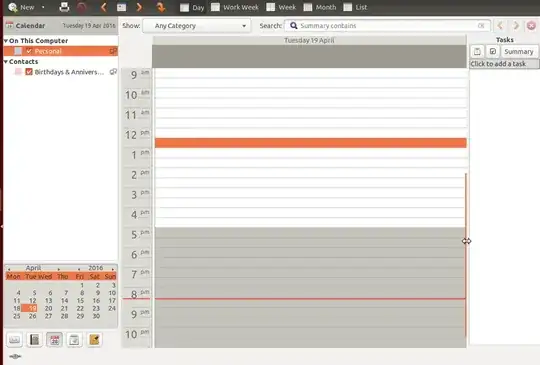Collapse the Contacts calendar group
The height and width of the screenshot is (365, 540).
click(6, 62)
